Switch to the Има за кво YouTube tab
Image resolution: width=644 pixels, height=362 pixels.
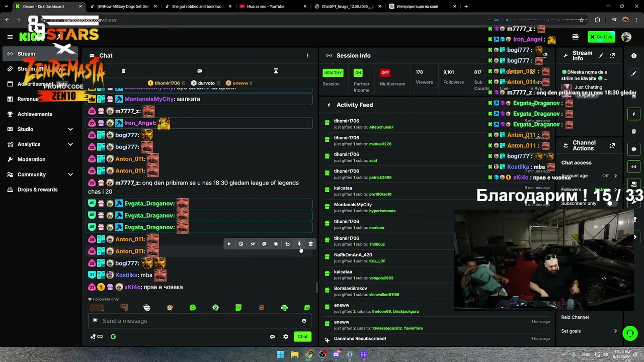click(272, 7)
